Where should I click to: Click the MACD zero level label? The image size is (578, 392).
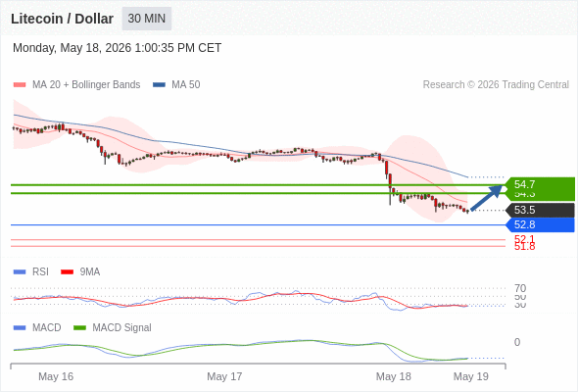click(517, 342)
